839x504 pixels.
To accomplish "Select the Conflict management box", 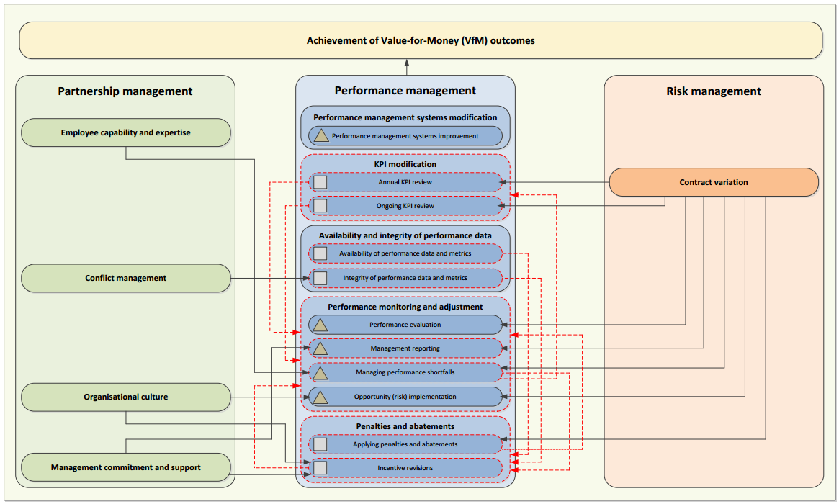I will click(126, 278).
